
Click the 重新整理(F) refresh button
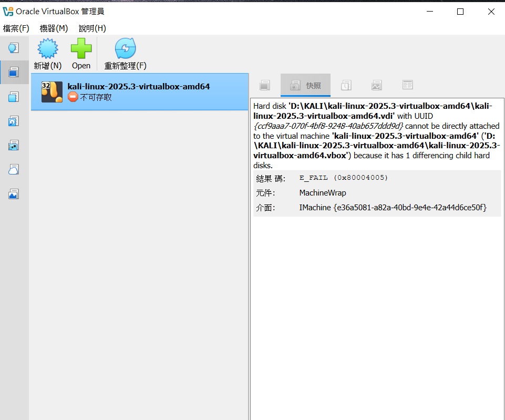[125, 54]
